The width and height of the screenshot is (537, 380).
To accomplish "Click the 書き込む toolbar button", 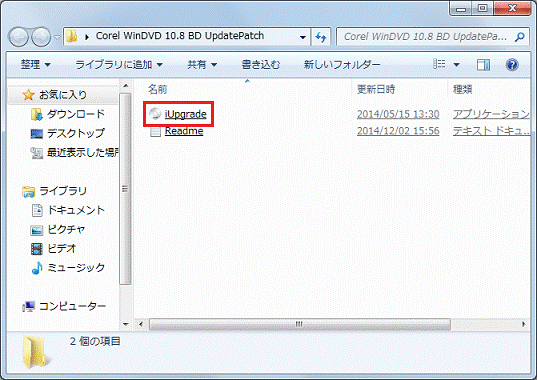I will pyautogui.click(x=261, y=64).
